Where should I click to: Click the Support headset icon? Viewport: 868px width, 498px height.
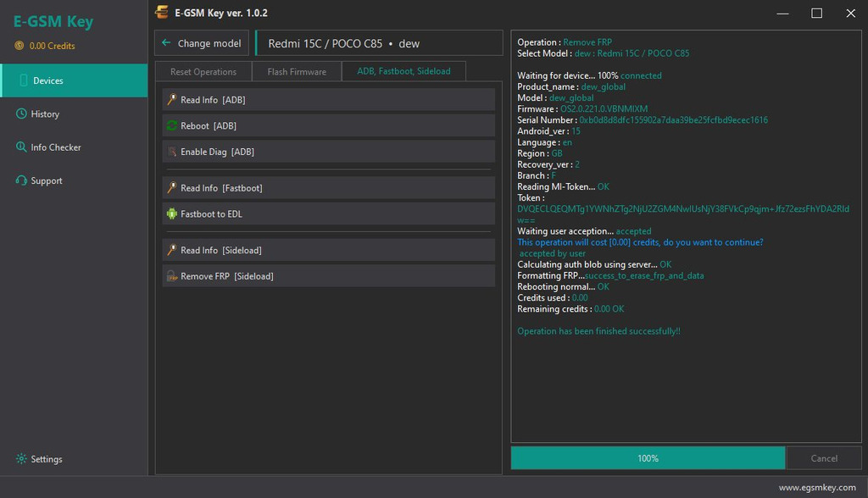click(x=21, y=180)
